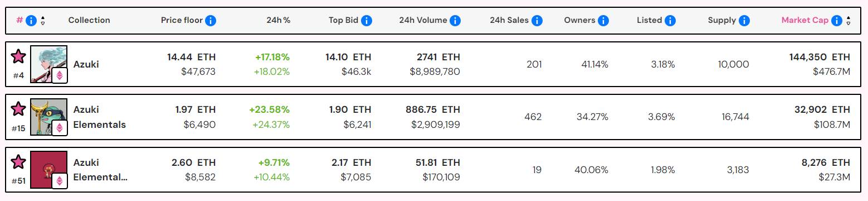The height and width of the screenshot is (201, 868).
Task: Click info icon next to Price floor
Action: tap(211, 21)
